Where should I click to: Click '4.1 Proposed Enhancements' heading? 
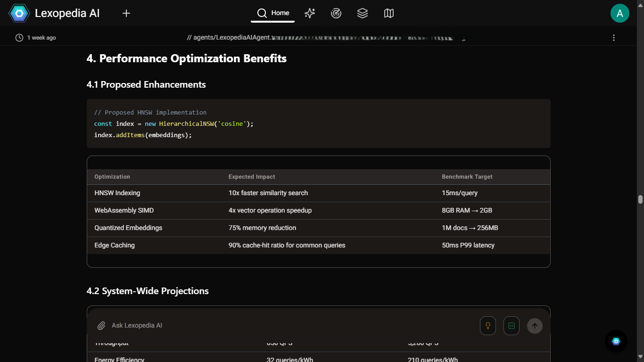click(x=146, y=85)
